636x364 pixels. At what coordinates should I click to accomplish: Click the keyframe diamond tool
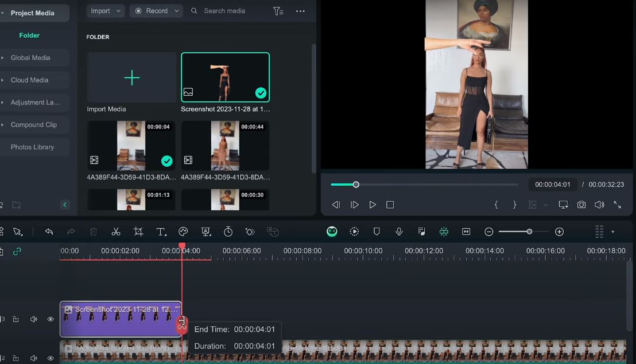point(250,232)
